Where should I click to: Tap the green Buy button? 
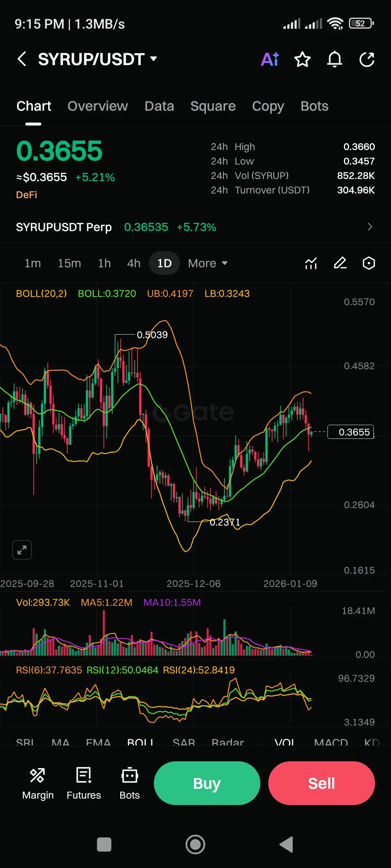tap(207, 783)
